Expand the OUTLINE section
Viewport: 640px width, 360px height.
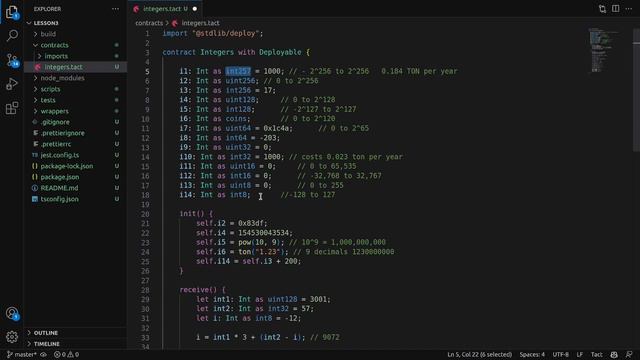[45, 333]
